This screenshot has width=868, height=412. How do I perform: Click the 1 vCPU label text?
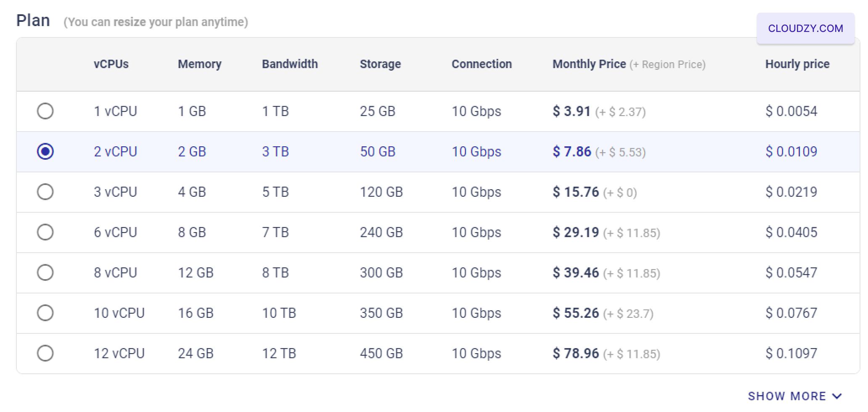(115, 111)
